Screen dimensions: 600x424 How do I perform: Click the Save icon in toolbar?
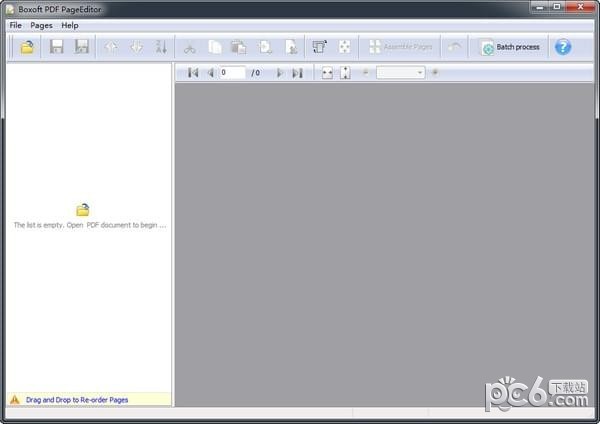[x=57, y=47]
